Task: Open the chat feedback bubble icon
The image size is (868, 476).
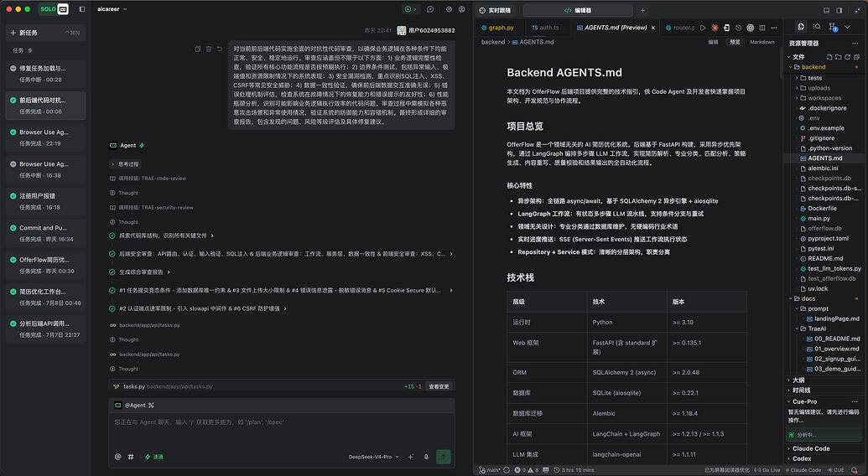Action: tap(430, 9)
